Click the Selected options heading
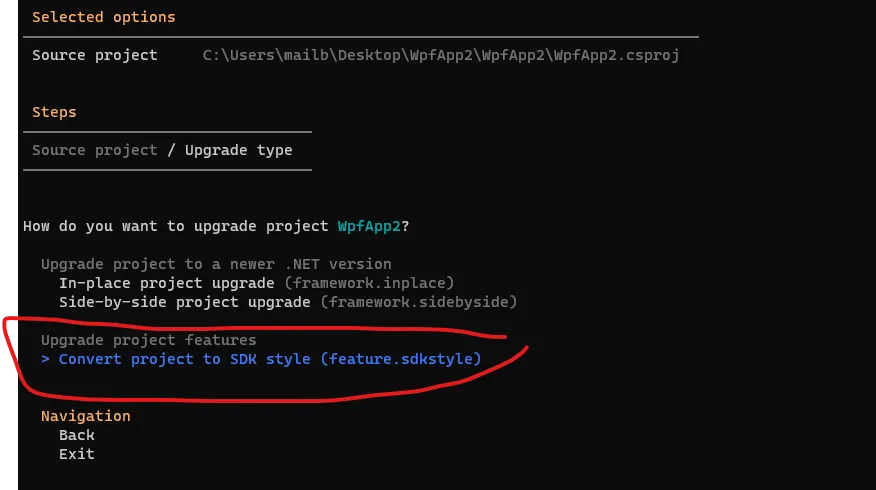 click(104, 17)
